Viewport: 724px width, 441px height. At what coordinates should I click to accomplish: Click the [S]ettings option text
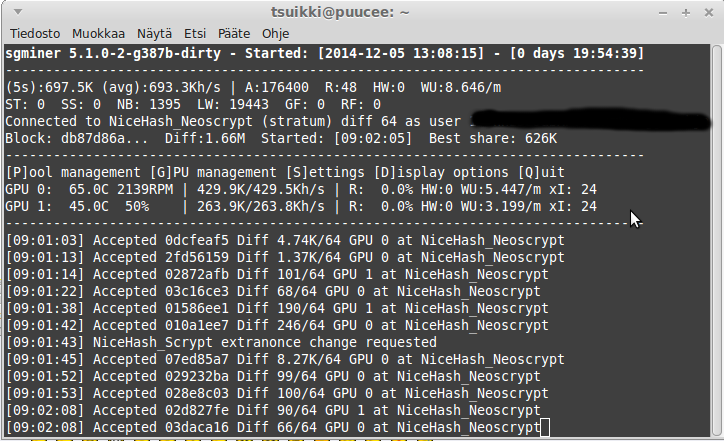point(325,172)
